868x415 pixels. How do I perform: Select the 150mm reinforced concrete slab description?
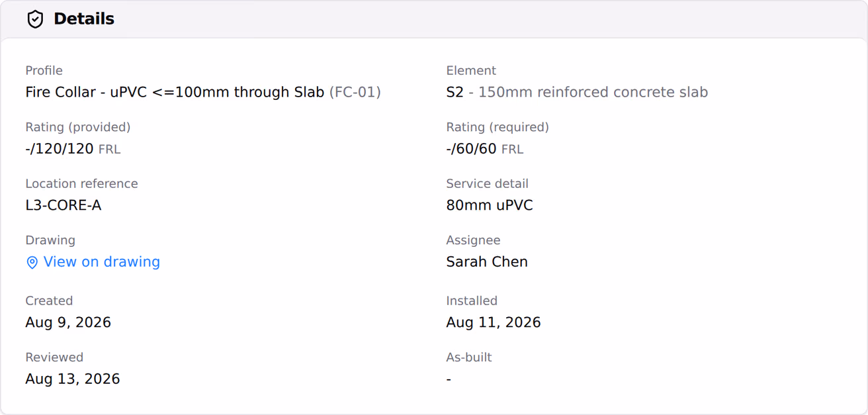click(593, 92)
